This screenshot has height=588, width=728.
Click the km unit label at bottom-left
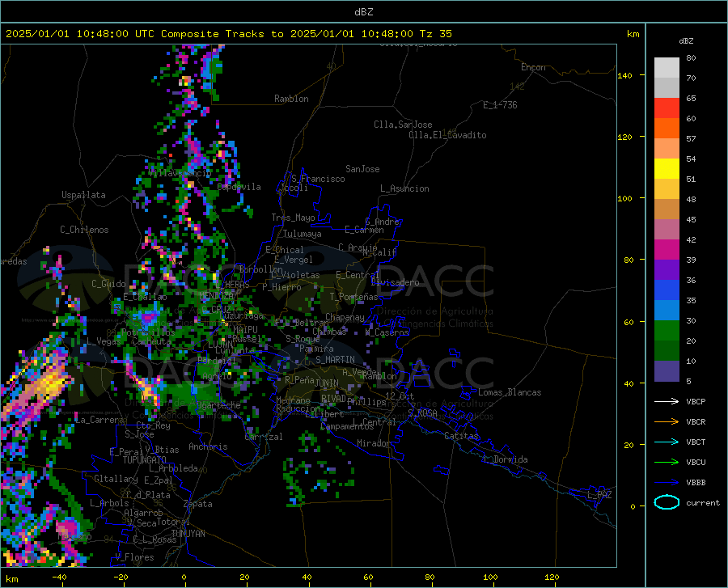11,579
